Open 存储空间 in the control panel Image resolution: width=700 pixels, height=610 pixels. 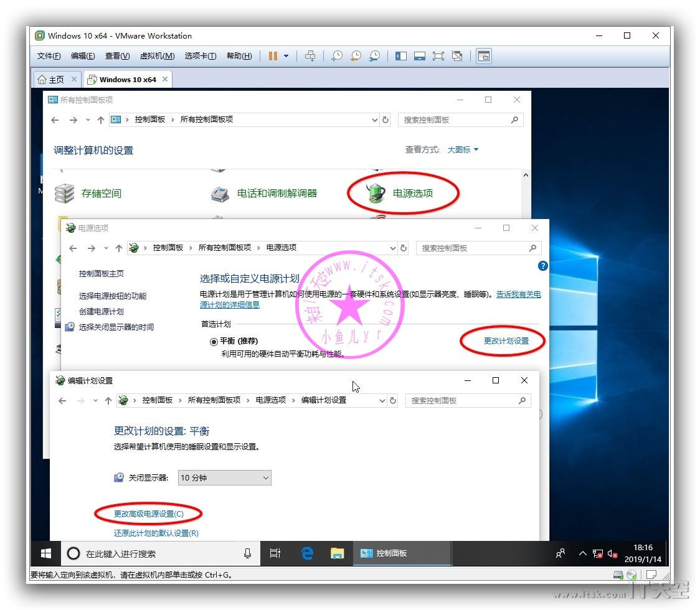[x=88, y=193]
